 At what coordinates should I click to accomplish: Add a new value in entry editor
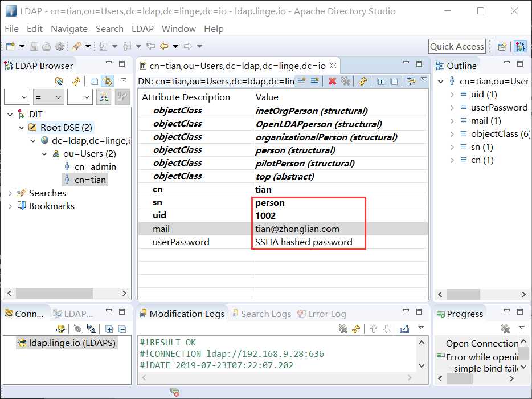315,81
